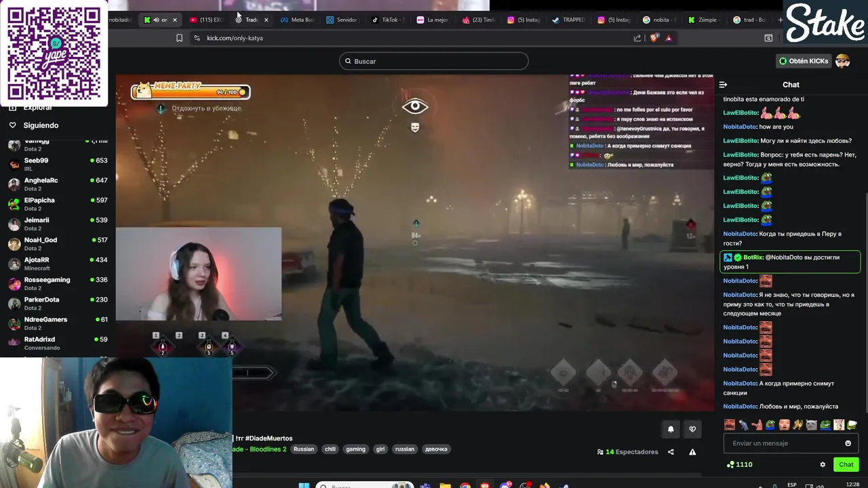Click ParkerDota's avatar in sidebar

14,303
